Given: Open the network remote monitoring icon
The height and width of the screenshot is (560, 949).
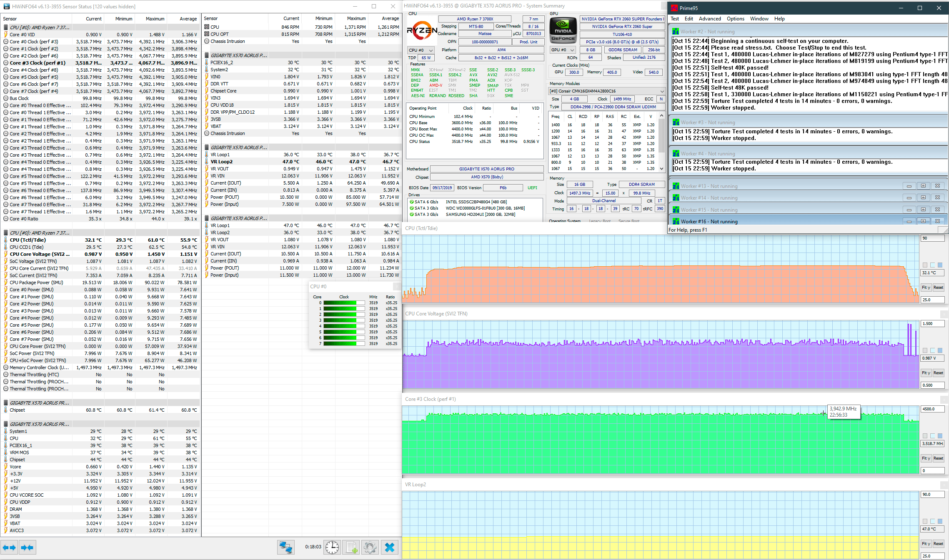Looking at the screenshot, I should pyautogui.click(x=286, y=547).
